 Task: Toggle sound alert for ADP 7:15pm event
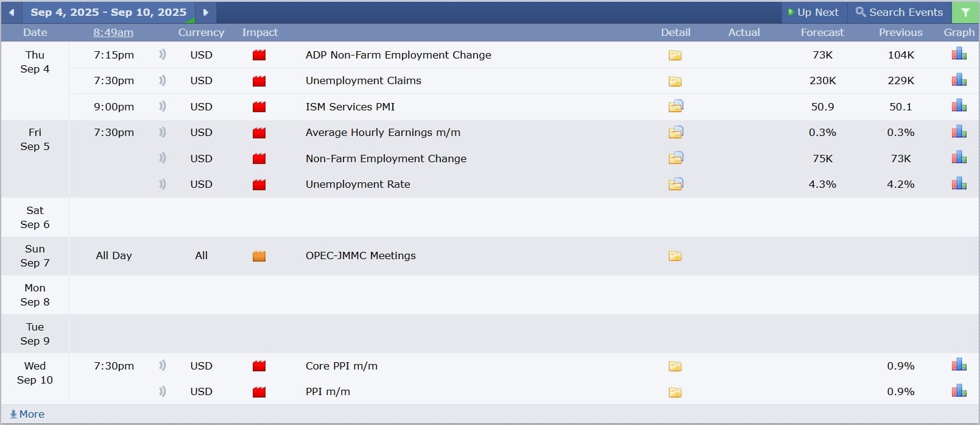(162, 55)
